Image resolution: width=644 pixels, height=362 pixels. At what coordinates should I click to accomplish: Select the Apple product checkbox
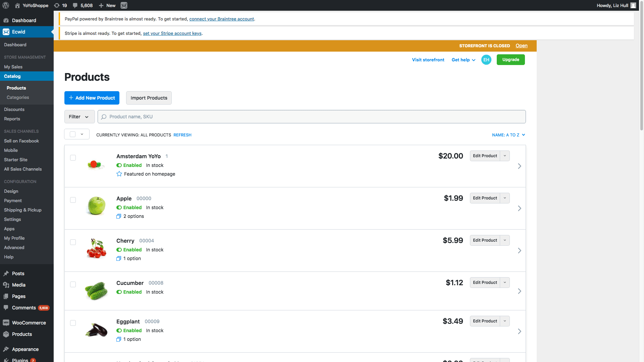73,200
